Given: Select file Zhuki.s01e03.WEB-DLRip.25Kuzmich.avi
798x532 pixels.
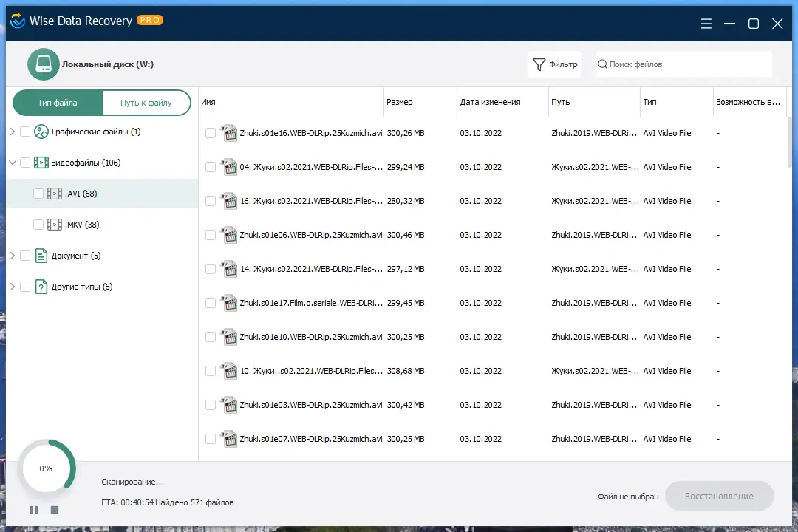Looking at the screenshot, I should [311, 405].
